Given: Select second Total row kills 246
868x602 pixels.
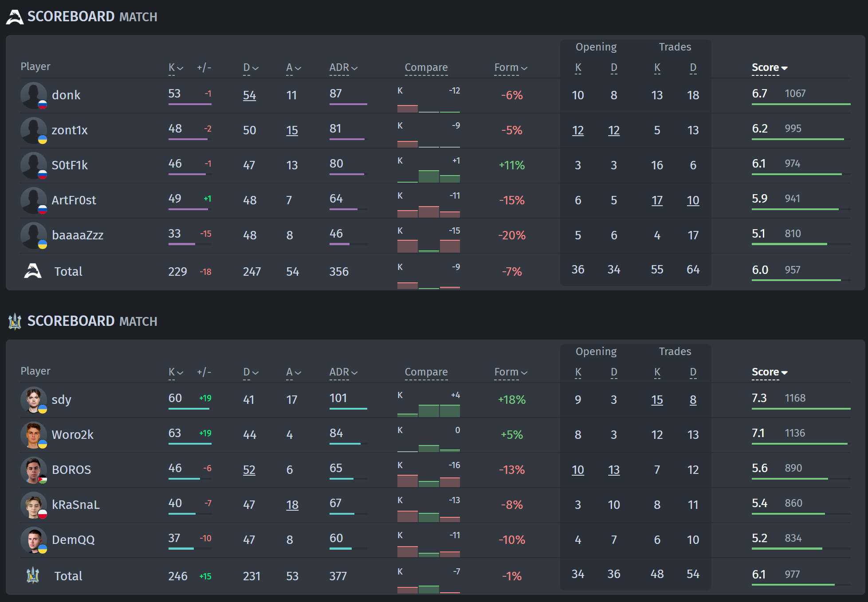Looking at the screenshot, I should tap(178, 576).
